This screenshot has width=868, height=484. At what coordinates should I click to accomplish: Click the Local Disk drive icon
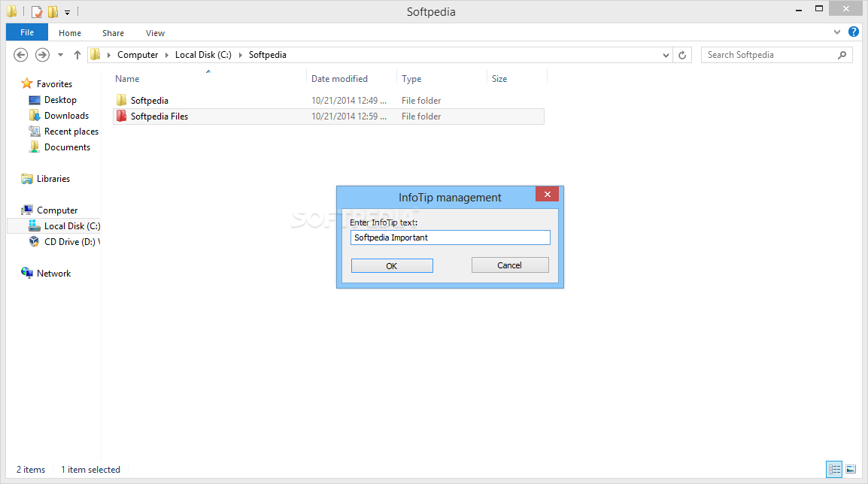(35, 225)
